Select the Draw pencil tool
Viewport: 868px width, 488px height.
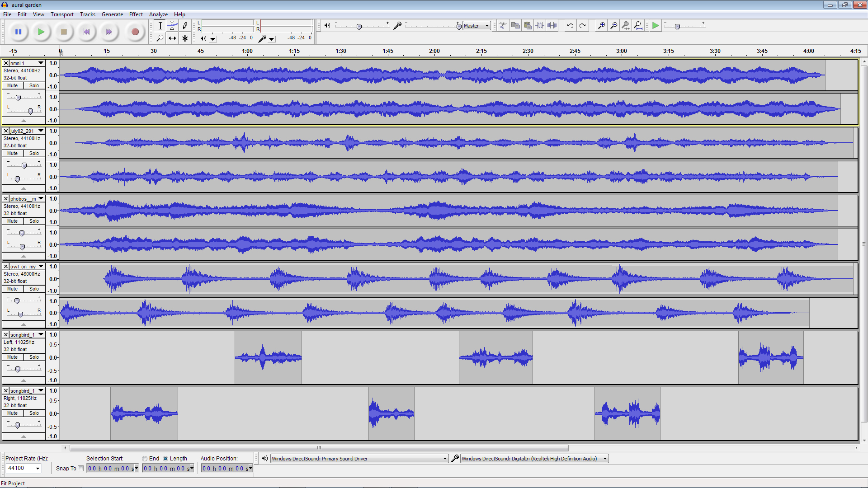pos(184,26)
